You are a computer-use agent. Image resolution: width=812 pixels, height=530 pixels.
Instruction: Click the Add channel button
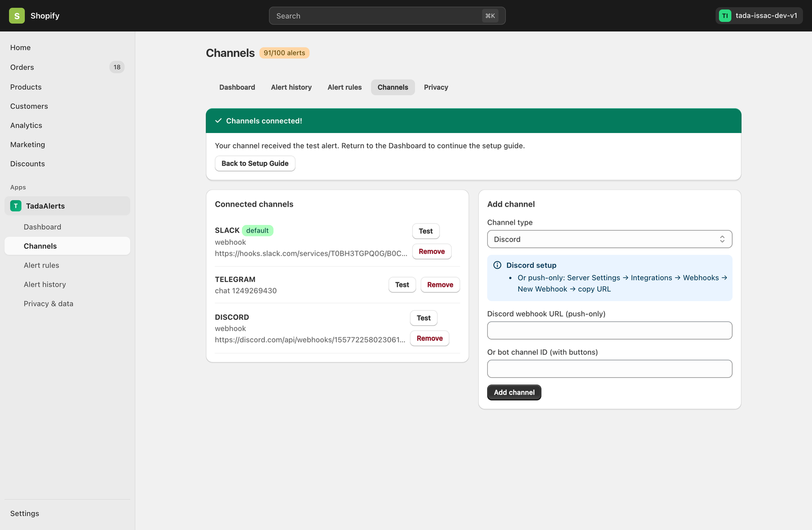pos(514,392)
